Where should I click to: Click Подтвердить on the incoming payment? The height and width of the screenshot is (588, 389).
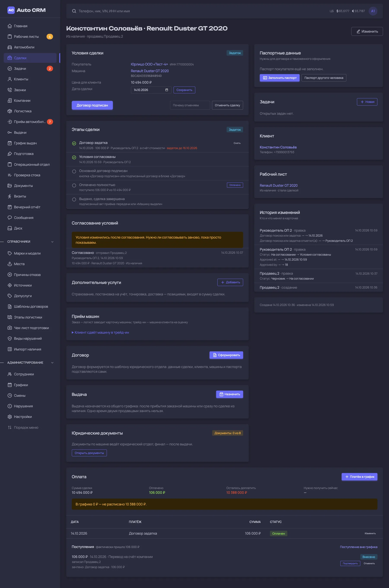coord(350,563)
